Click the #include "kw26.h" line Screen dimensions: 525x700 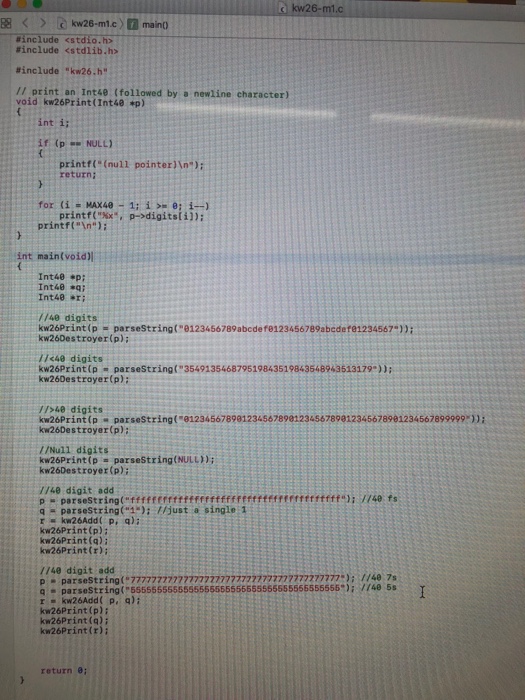62,71
